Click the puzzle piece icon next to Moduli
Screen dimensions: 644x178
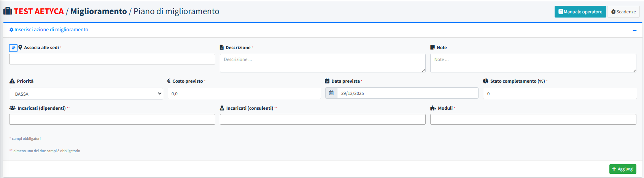[433, 108]
